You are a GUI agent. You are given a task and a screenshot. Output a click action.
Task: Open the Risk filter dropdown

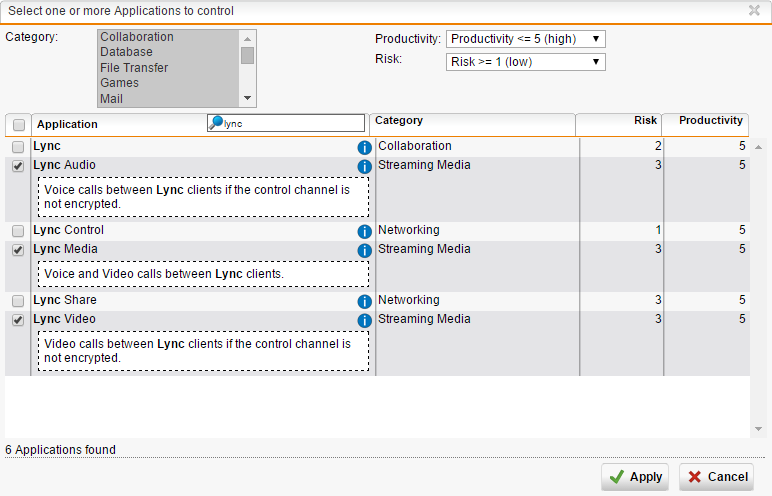coord(525,62)
